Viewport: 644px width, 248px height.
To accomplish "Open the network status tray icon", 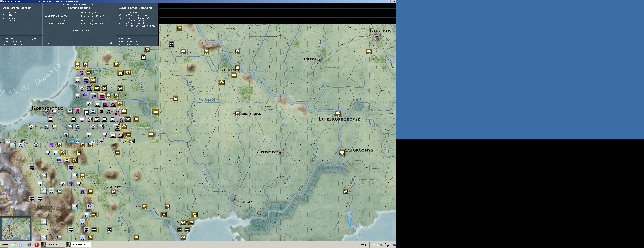I will pos(378,245).
